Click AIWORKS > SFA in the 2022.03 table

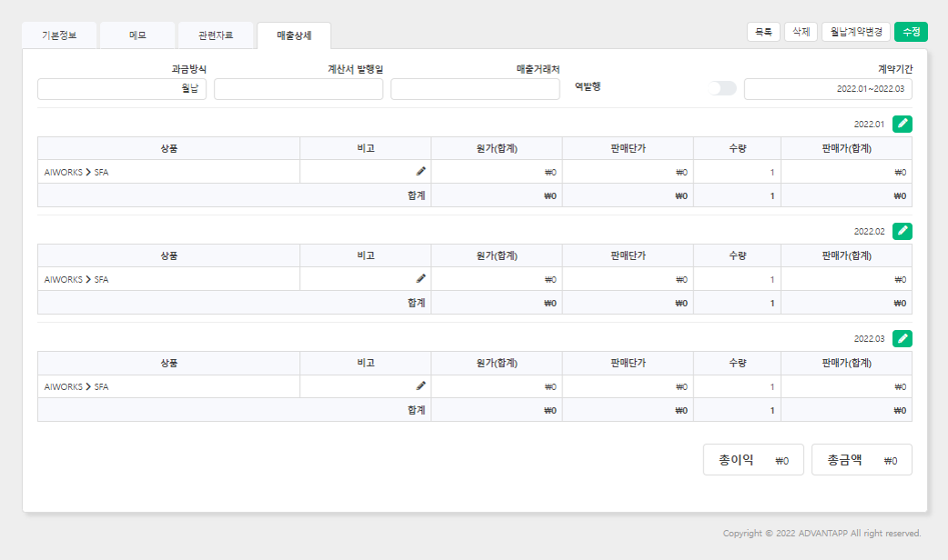coord(76,386)
